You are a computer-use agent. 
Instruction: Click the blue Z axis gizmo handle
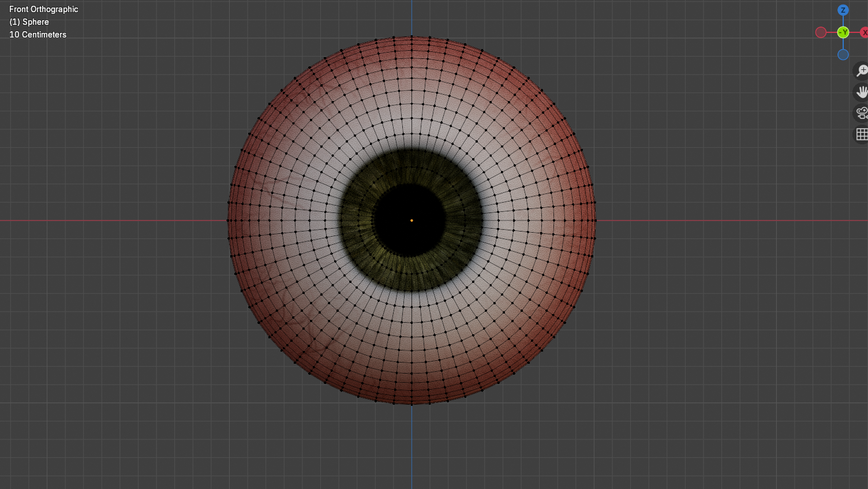click(843, 10)
